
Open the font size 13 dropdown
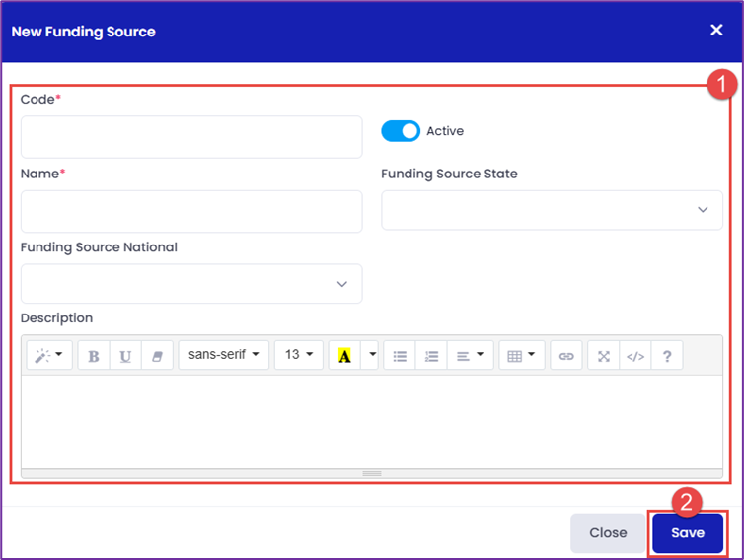pos(298,355)
